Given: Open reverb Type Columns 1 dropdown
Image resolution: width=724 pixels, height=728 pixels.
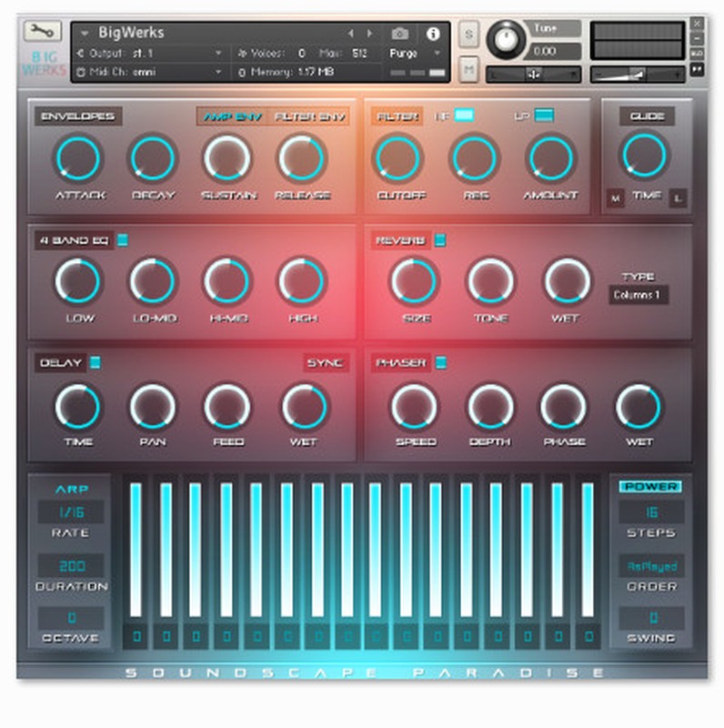Looking at the screenshot, I should [639, 295].
